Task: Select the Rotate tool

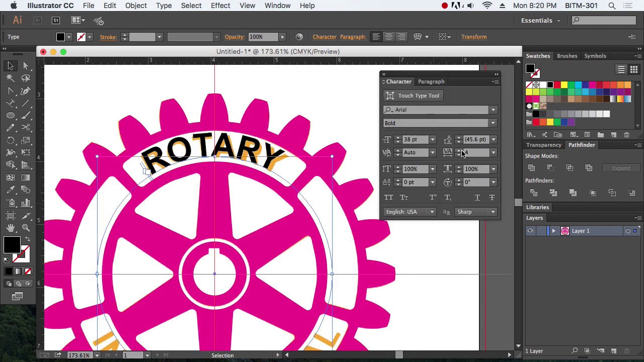Action: (x=11, y=140)
